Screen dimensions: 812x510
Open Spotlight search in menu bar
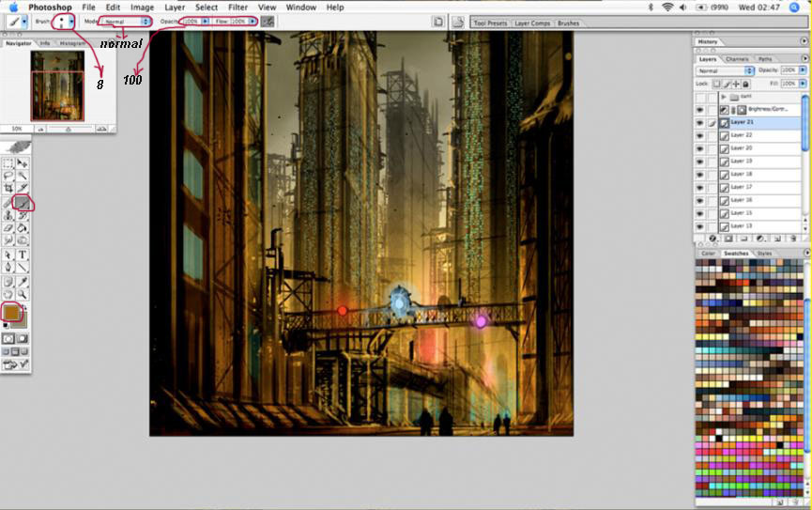pos(794,8)
